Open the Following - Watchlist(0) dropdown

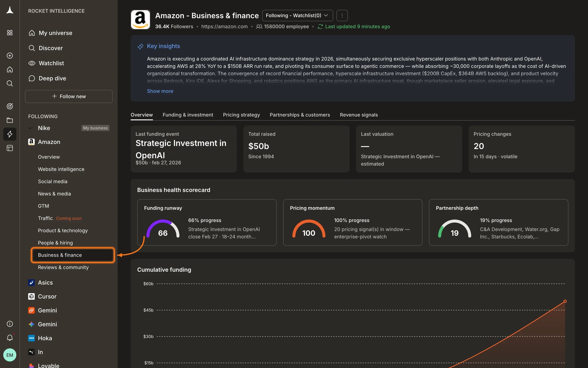pos(297,16)
